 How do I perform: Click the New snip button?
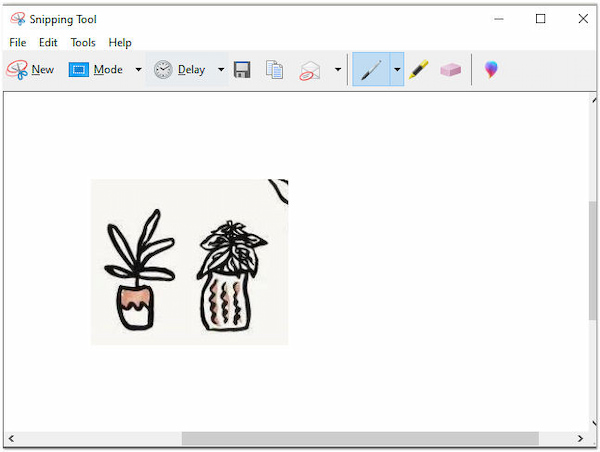(x=30, y=70)
